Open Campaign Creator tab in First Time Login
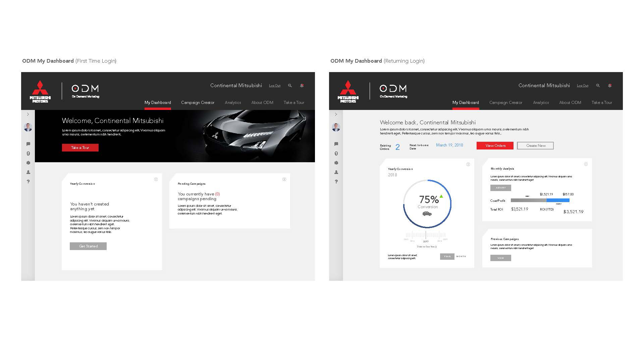 coord(198,103)
